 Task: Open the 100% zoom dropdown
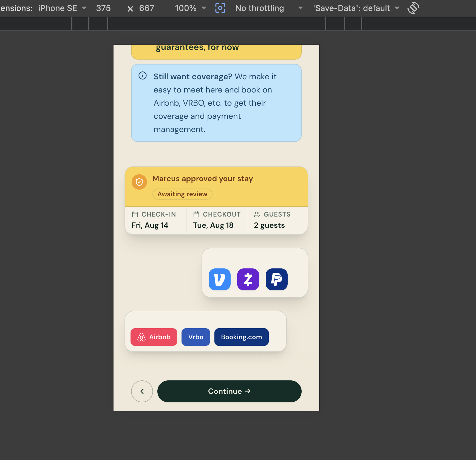[x=191, y=8]
